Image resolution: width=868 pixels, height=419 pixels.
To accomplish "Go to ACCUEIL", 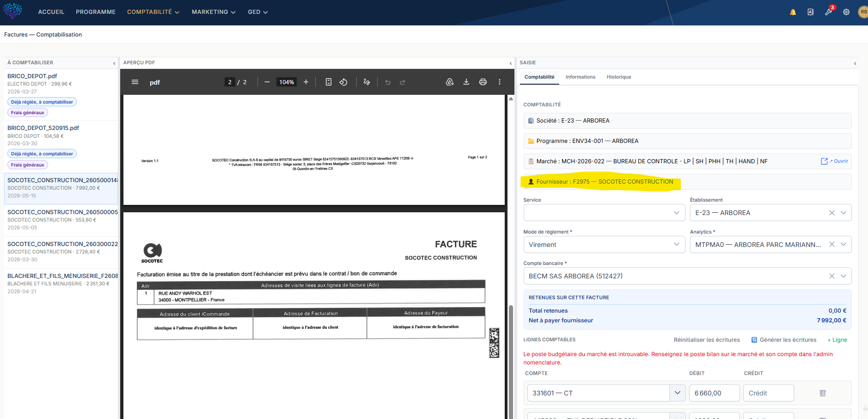I will pos(51,12).
